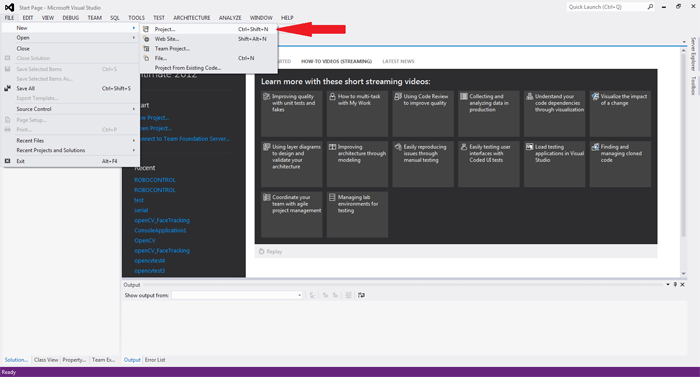Play 'Managing lab environments for testing' video
Viewport: 700px width, 377px height.
(x=357, y=214)
